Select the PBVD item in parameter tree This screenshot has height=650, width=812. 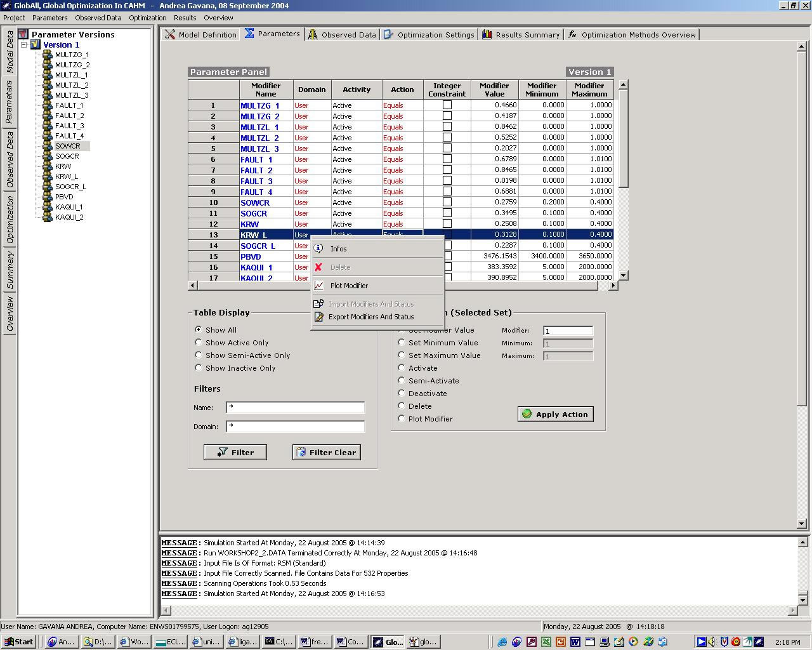64,197
